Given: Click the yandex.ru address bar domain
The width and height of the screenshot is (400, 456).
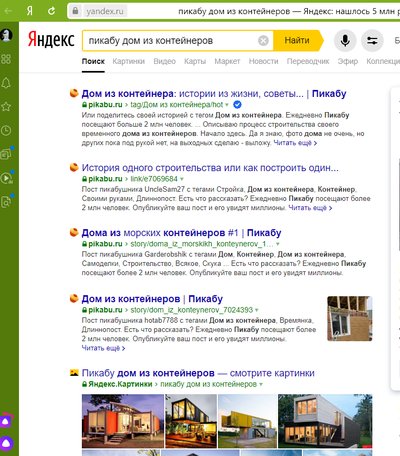Looking at the screenshot, I should pyautogui.click(x=105, y=11).
